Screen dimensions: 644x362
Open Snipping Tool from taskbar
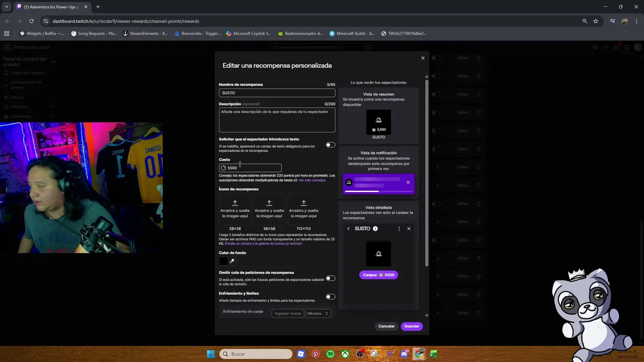click(x=374, y=354)
